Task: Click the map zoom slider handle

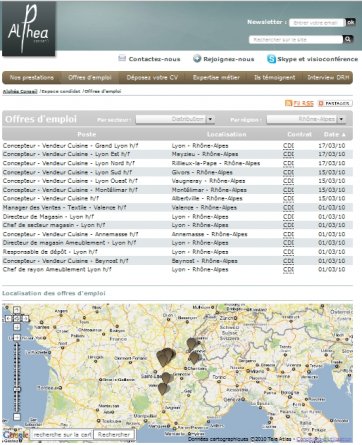Action: click(17, 389)
